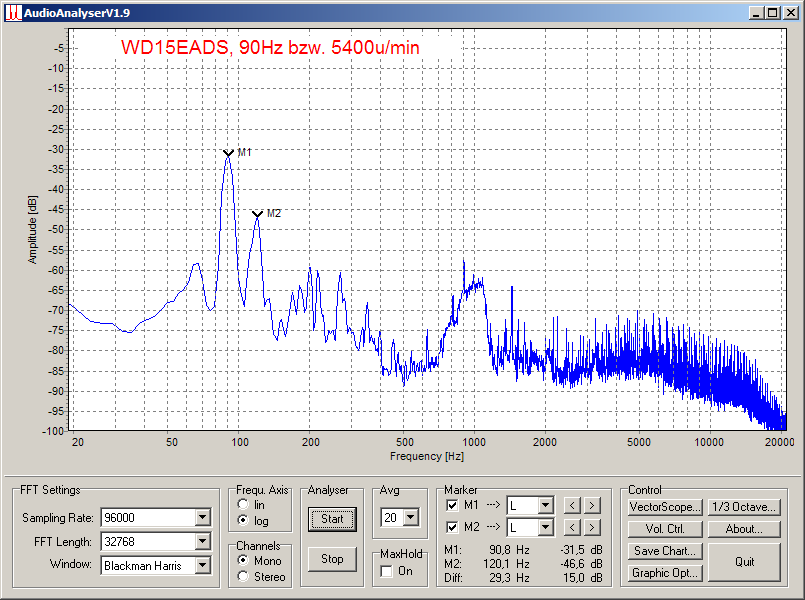Toggle the M1 marker checkbox
805x600 pixels.
[x=452, y=505]
